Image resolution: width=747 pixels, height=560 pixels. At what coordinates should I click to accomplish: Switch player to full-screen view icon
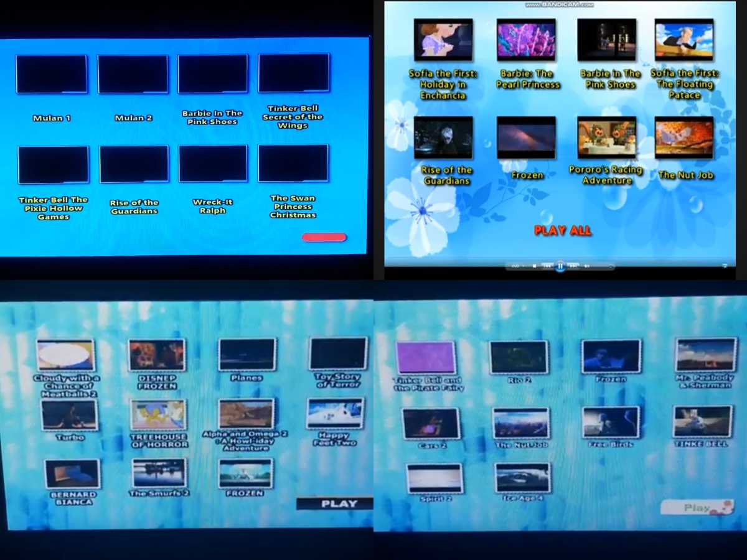tap(725, 266)
